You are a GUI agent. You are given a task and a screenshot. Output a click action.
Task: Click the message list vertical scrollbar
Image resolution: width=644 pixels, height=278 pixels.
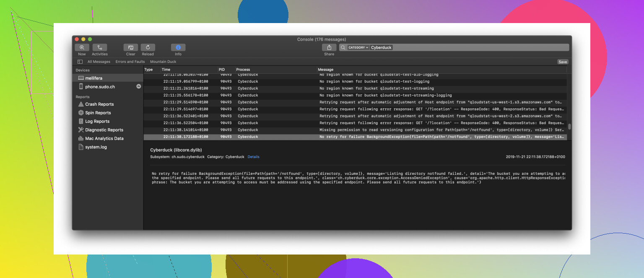point(569,126)
